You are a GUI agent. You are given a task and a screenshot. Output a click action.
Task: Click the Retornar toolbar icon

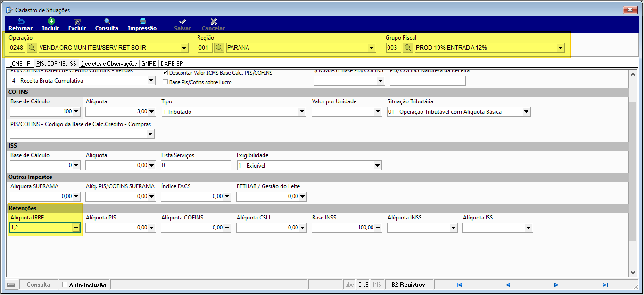[x=21, y=21]
